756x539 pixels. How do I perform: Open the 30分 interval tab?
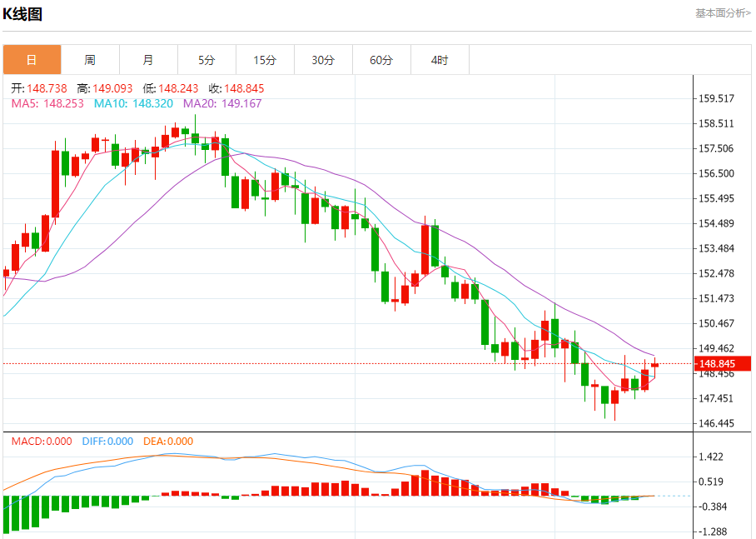[324, 60]
